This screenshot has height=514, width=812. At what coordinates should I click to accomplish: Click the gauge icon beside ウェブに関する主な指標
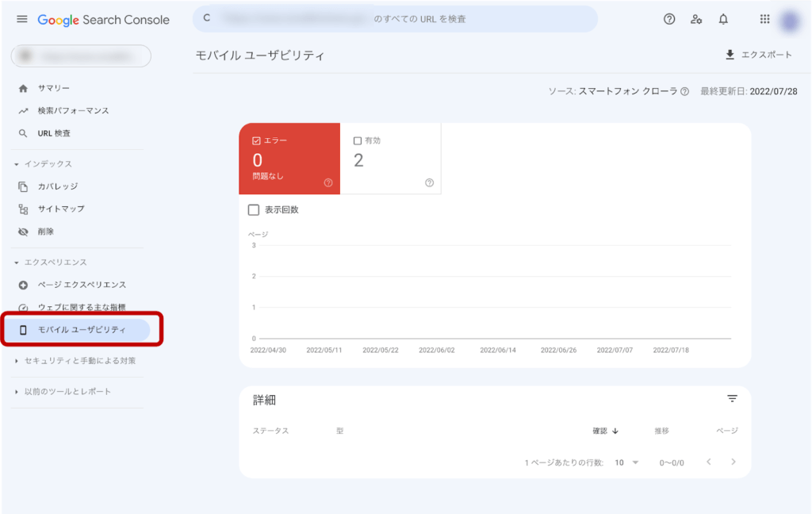click(23, 308)
